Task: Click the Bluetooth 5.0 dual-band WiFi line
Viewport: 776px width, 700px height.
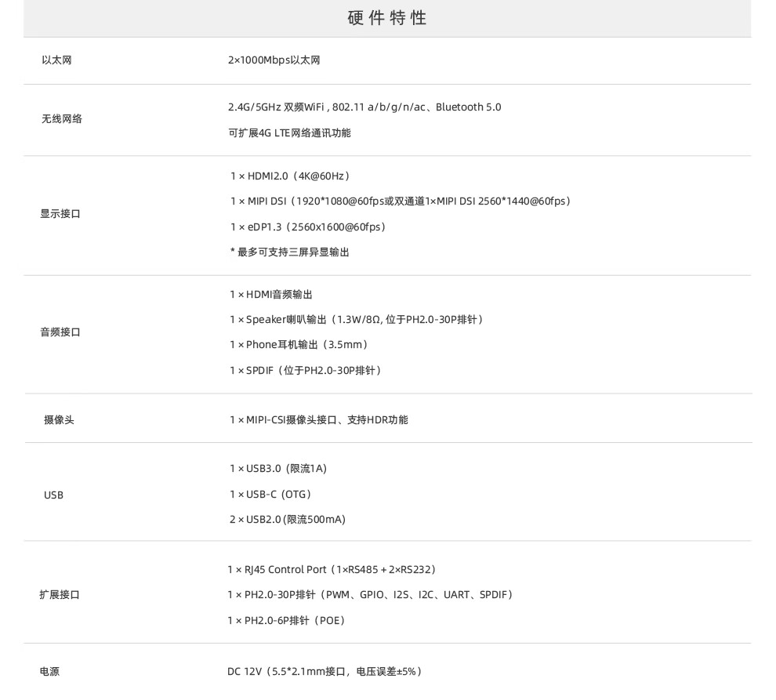Action: pos(364,107)
